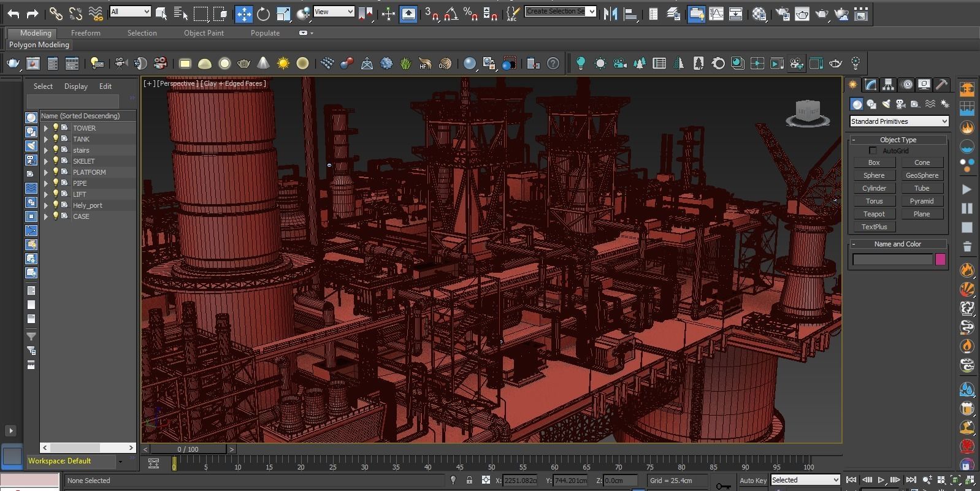980x491 pixels.
Task: Open the All selection filter dropdown
Action: point(130,12)
